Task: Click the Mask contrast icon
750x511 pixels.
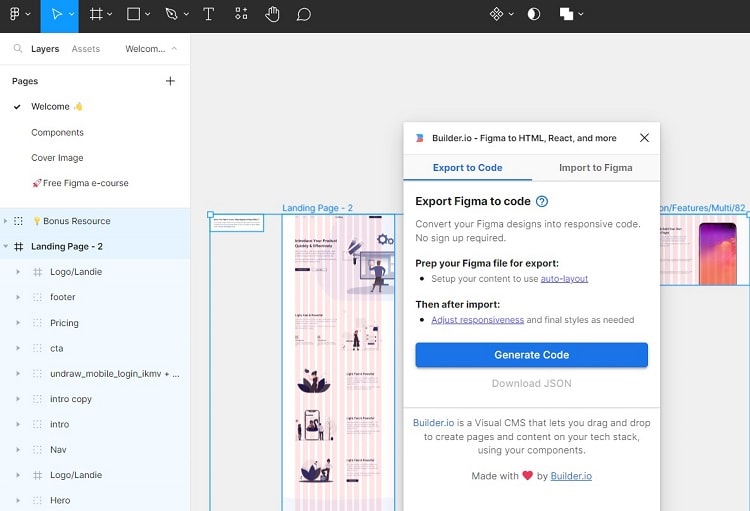Action: pyautogui.click(x=534, y=14)
